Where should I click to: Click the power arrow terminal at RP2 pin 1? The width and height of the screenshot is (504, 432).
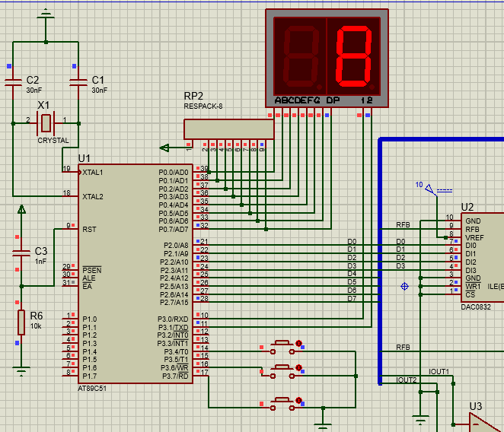pyautogui.click(x=164, y=148)
